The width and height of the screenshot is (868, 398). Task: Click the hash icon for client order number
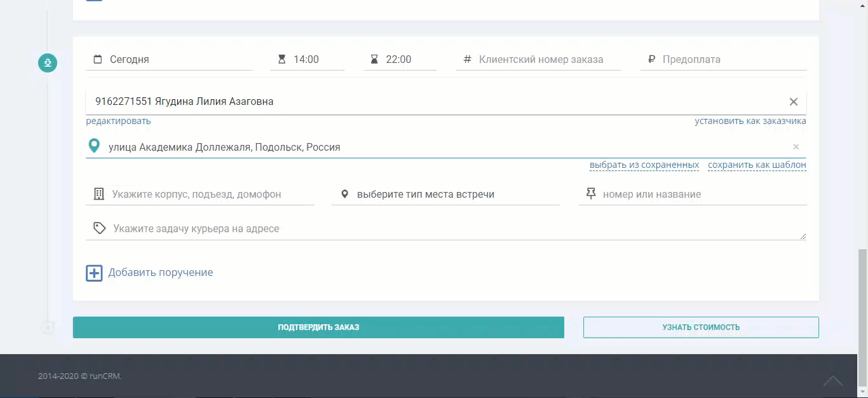point(467,59)
